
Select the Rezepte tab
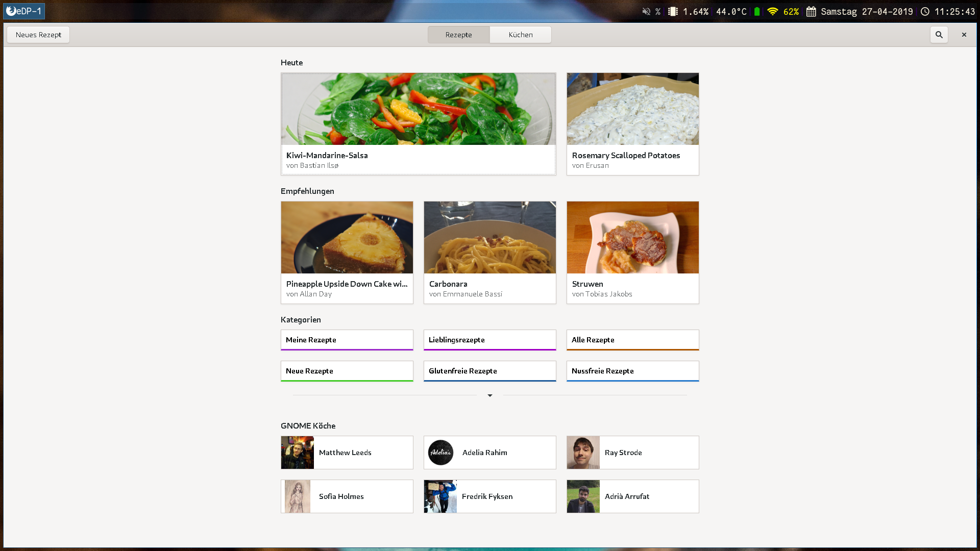pos(458,35)
